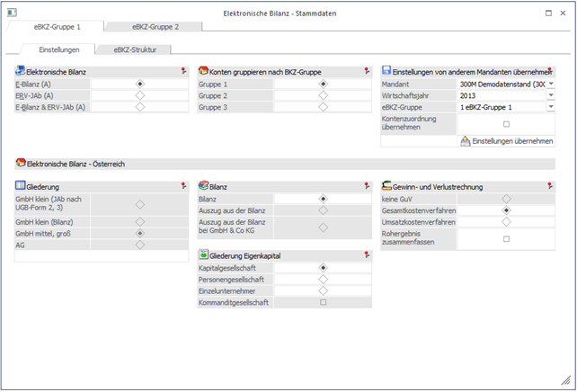Open the Mandant dropdown list

550,84
